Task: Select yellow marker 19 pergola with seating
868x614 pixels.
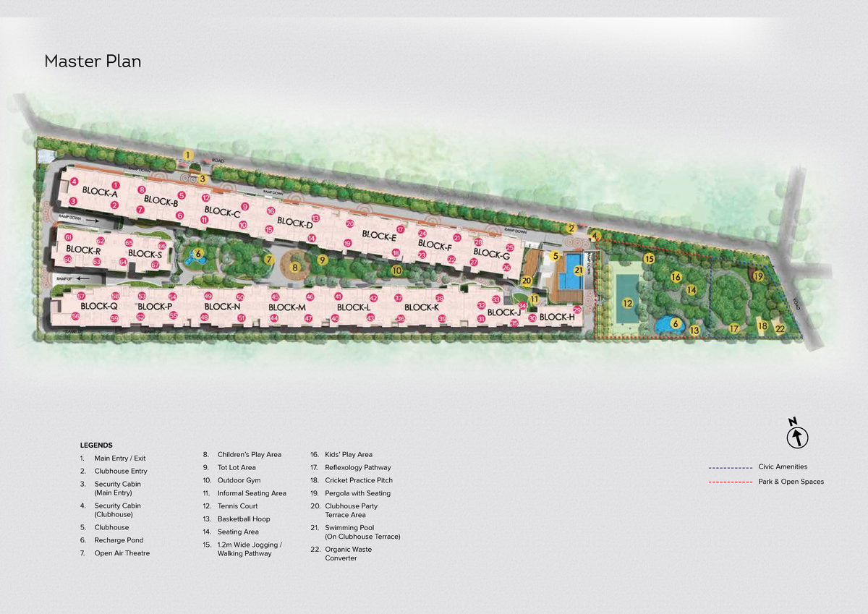Action: [x=758, y=276]
